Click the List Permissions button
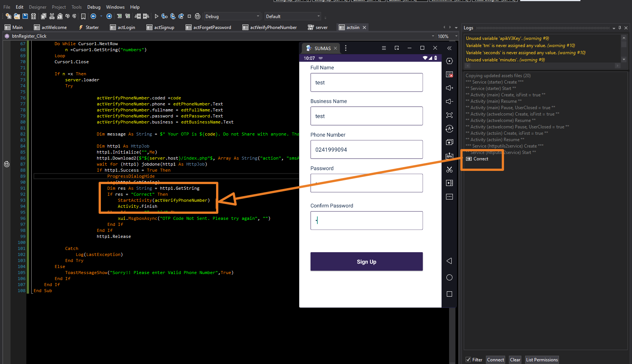 pyautogui.click(x=542, y=360)
